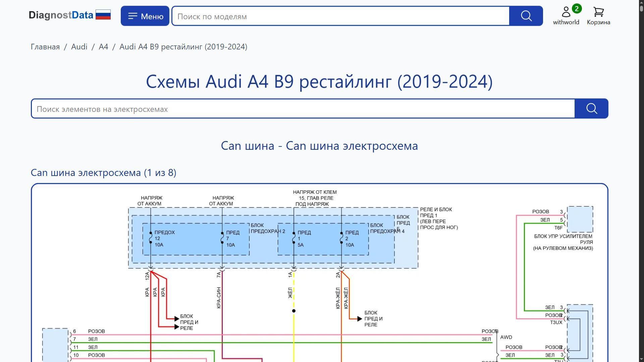The image size is (644, 362).
Task: Click the ПРЕД 1 5A fuse in diagram
Action: click(302, 238)
